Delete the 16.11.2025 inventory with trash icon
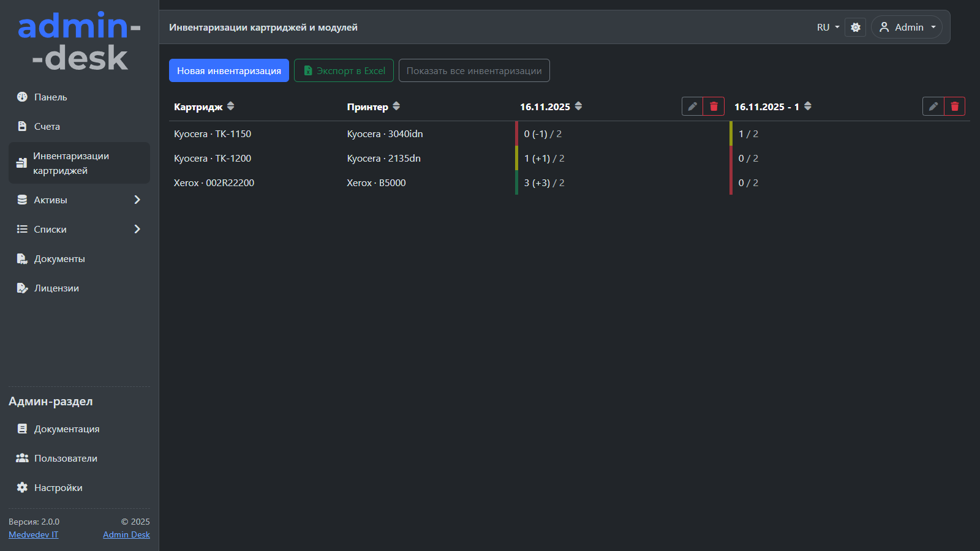 [x=714, y=107]
